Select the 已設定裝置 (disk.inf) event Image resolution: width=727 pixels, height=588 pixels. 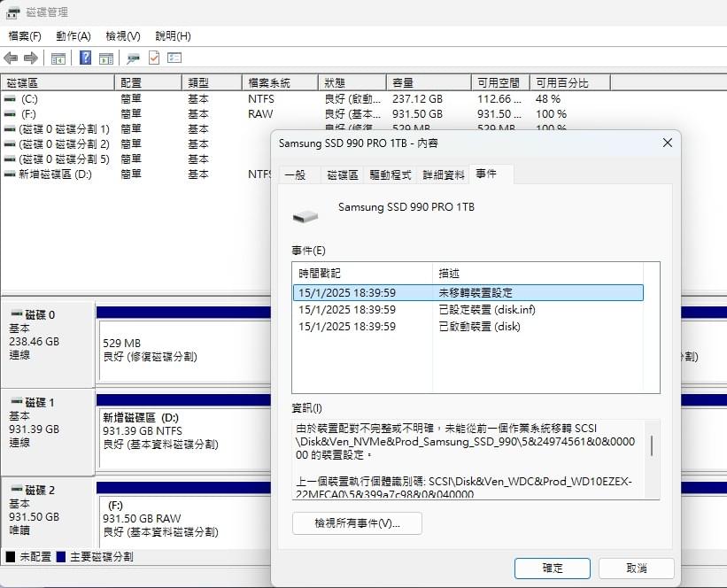[x=468, y=310]
